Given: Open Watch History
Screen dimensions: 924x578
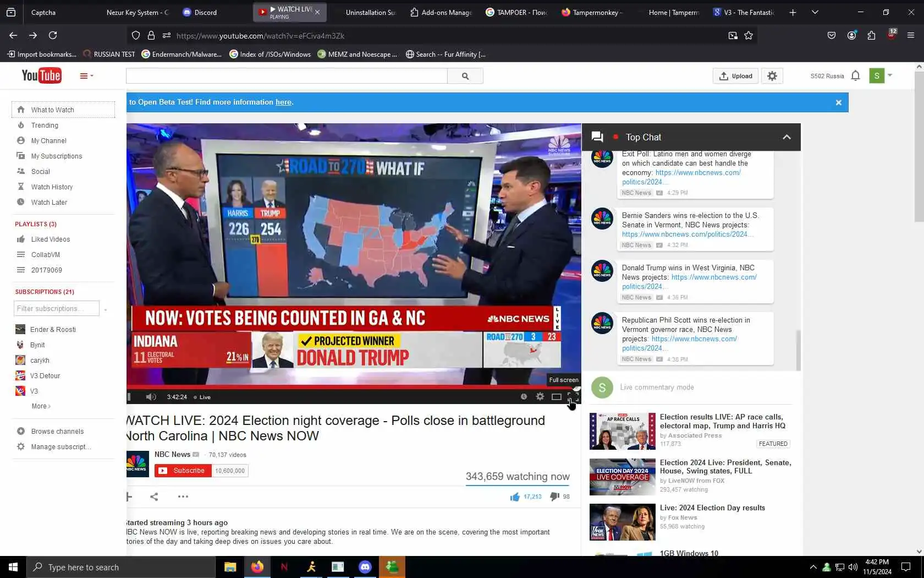Looking at the screenshot, I should pos(52,187).
